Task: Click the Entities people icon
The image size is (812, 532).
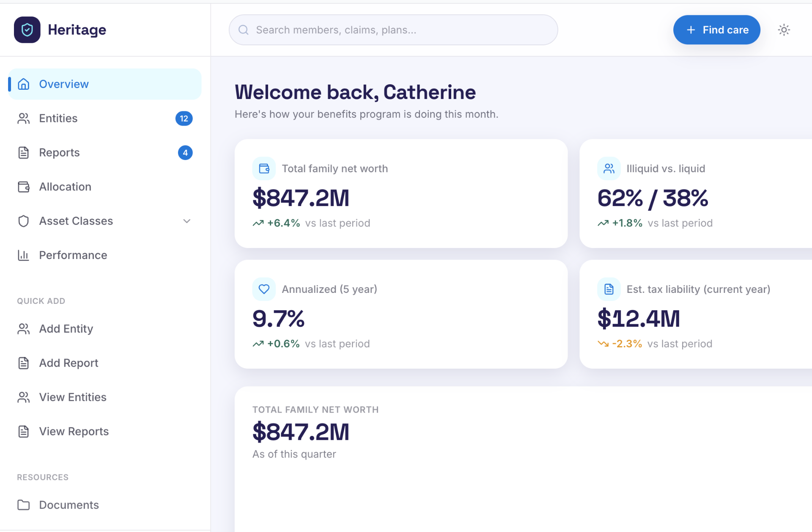Action: pyautogui.click(x=24, y=119)
